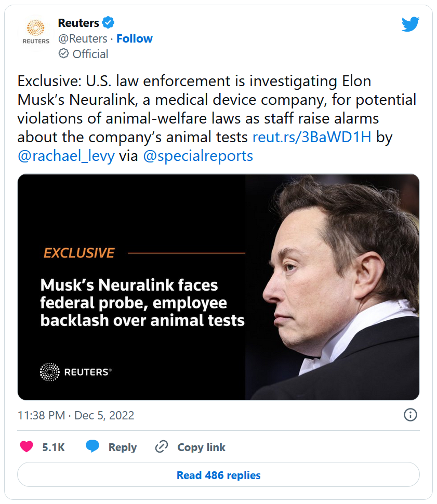
Task: Click the Reuters profile avatar
Action: click(36, 32)
